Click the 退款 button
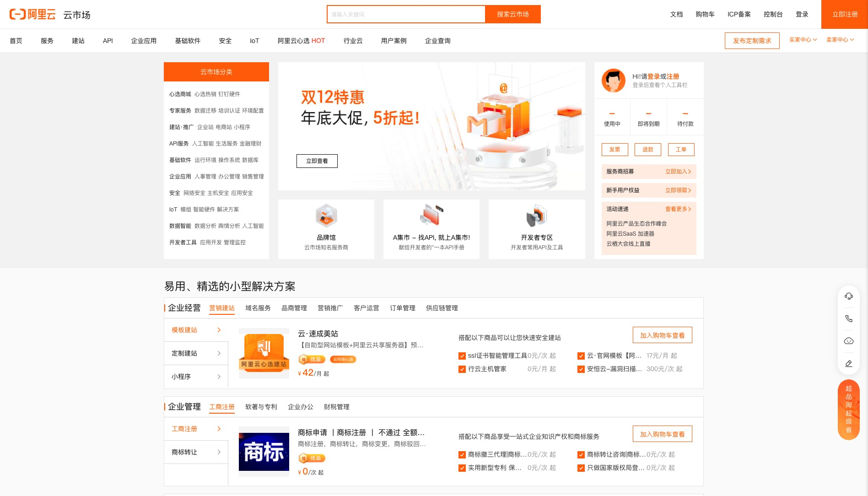 pyautogui.click(x=648, y=150)
